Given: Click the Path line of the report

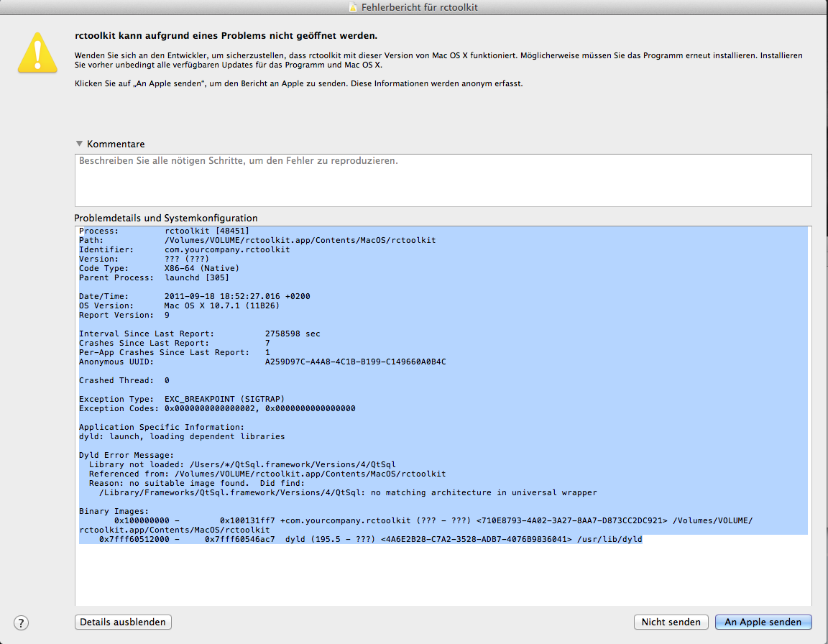Looking at the screenshot, I should click(x=258, y=240).
